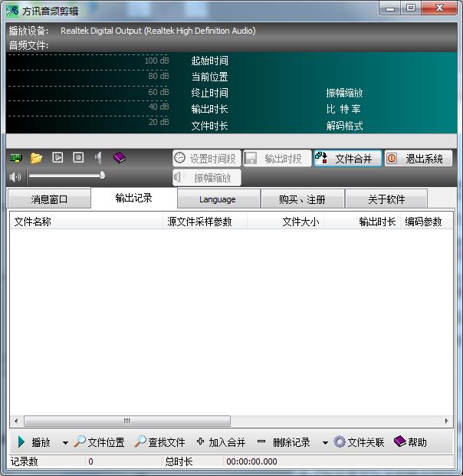This screenshot has height=476, width=463.
Task: Click the gray speaker icon in toolbar
Action: (98, 158)
